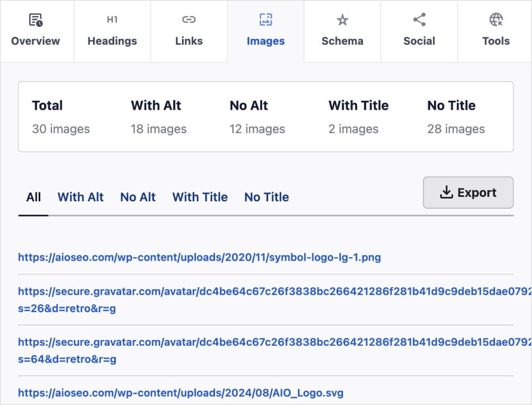Filter list to With Title images
This screenshot has height=405, width=532.
point(200,197)
